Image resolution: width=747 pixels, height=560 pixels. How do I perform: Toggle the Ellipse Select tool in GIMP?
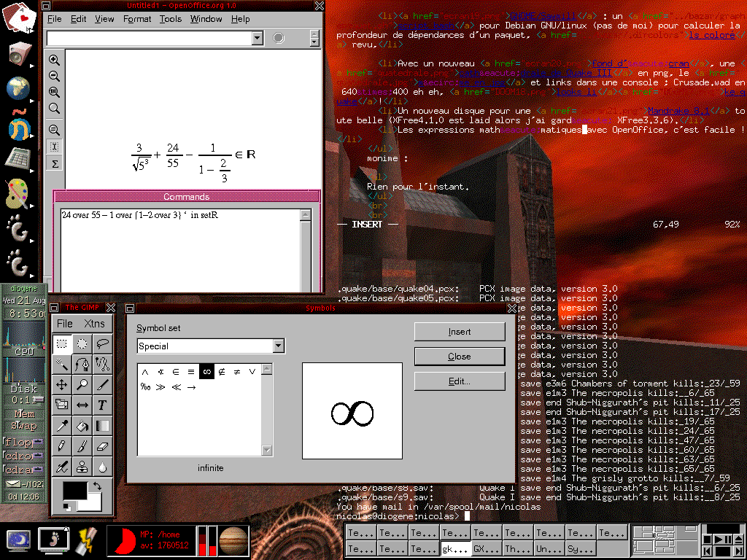pyautogui.click(x=82, y=343)
